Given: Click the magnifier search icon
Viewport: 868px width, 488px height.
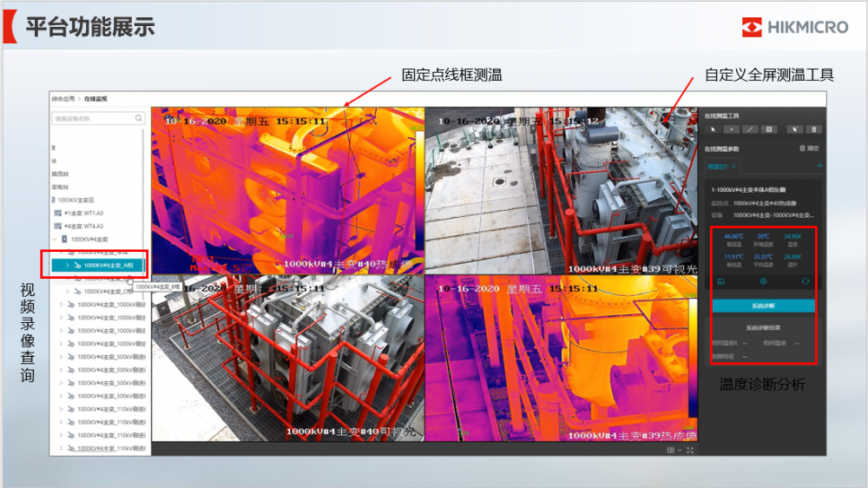Looking at the screenshot, I should click(x=138, y=118).
